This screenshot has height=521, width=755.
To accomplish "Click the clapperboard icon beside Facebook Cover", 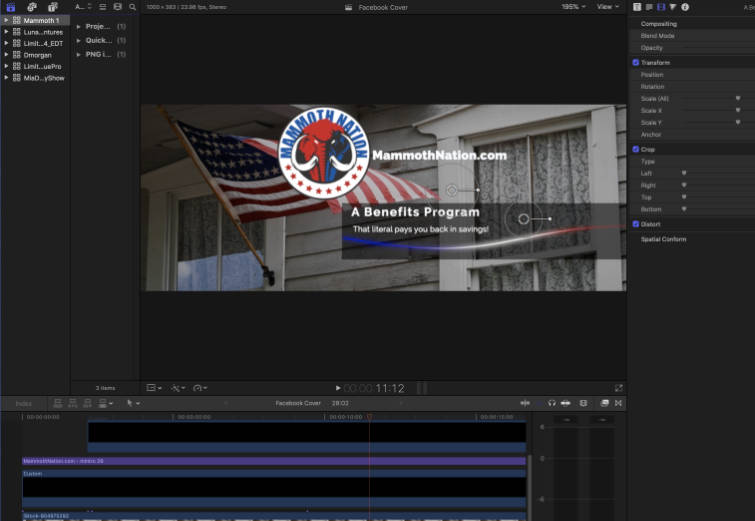I will point(349,7).
